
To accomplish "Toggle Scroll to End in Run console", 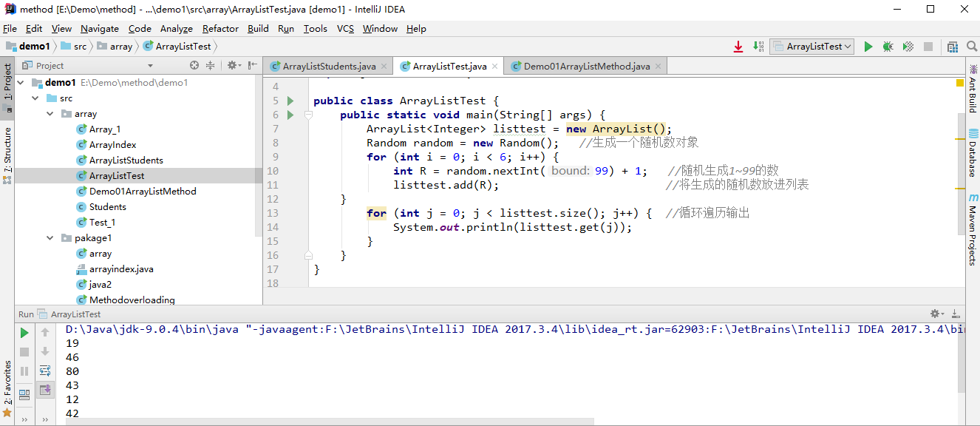I will (46, 390).
